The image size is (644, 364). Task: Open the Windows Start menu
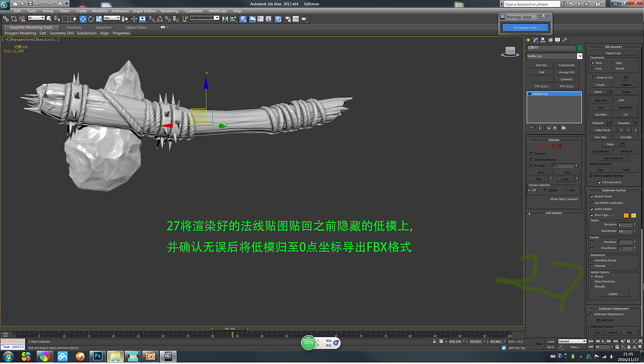9,356
